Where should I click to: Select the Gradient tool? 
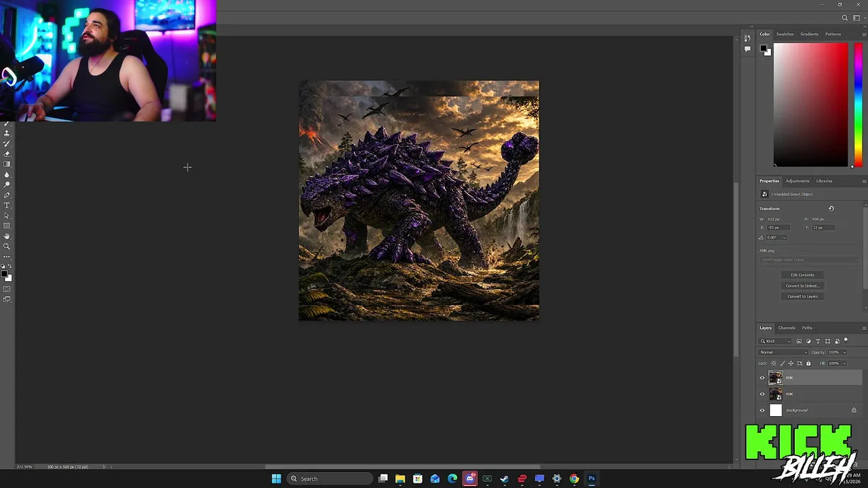point(7,164)
